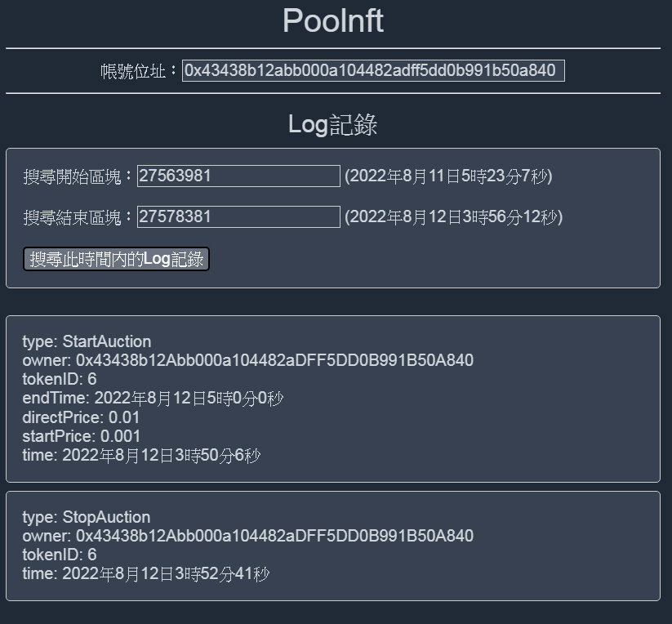Click the tokenID: 6 line in StopAuction entry

(59, 555)
